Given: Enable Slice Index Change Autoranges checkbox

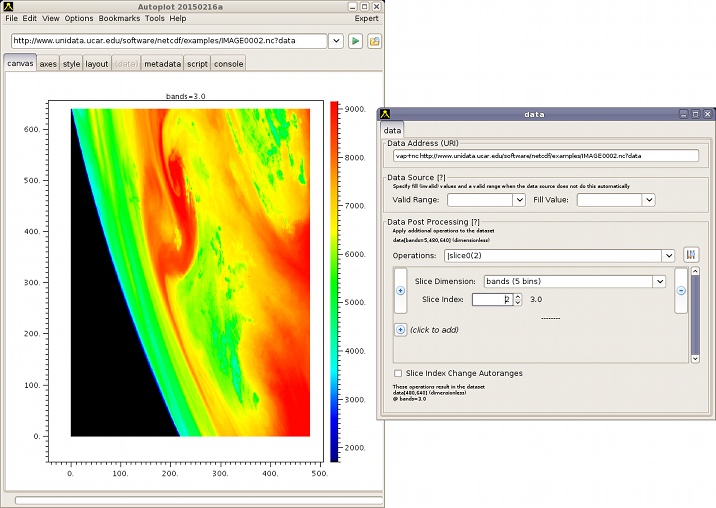Looking at the screenshot, I should coord(399,373).
